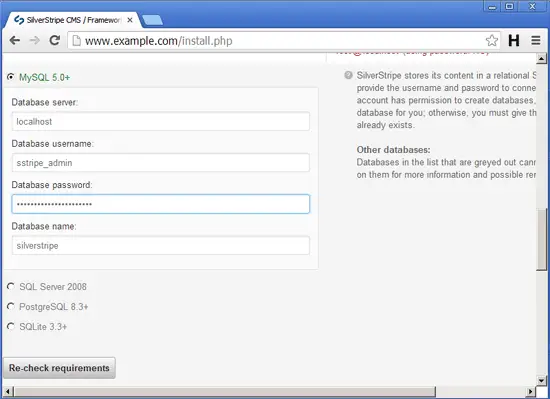550x399 pixels.
Task: Click the page icon in address bar
Action: click(76, 41)
